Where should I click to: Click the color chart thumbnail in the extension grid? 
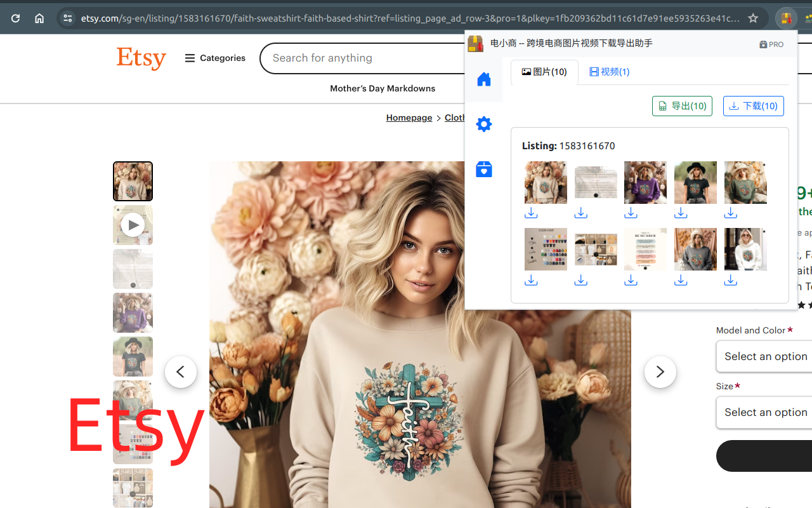[x=545, y=249]
